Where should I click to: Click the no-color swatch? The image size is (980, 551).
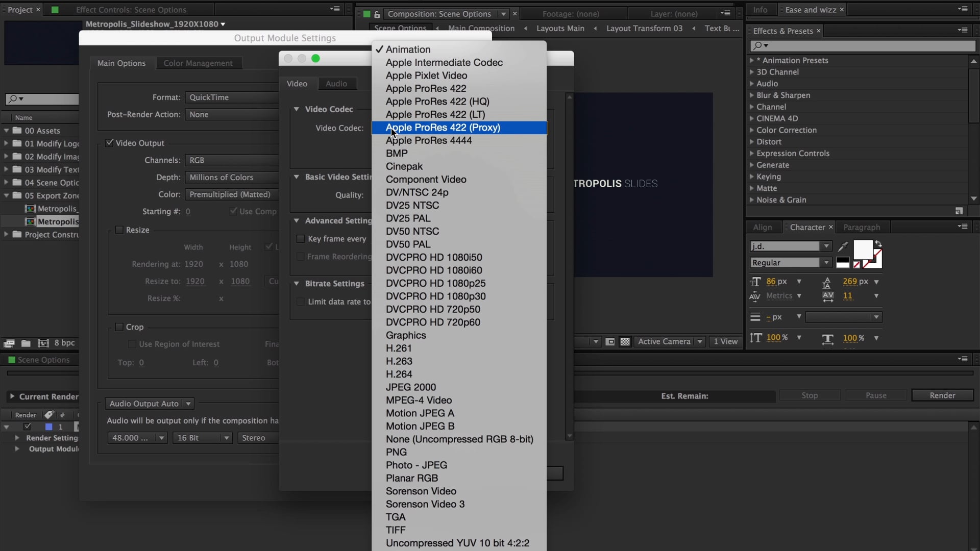tap(857, 264)
